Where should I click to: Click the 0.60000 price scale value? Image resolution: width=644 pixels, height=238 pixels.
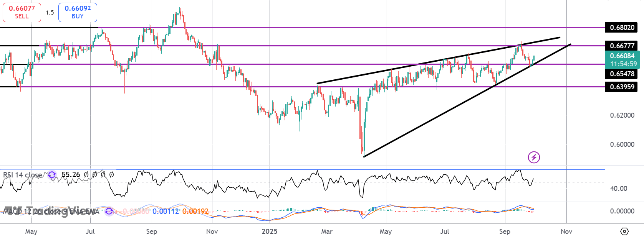point(622,144)
